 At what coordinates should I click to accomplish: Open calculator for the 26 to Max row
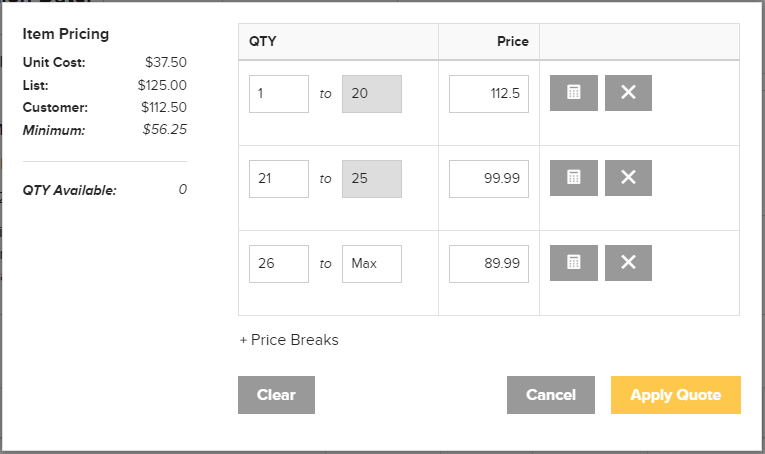[573, 262]
